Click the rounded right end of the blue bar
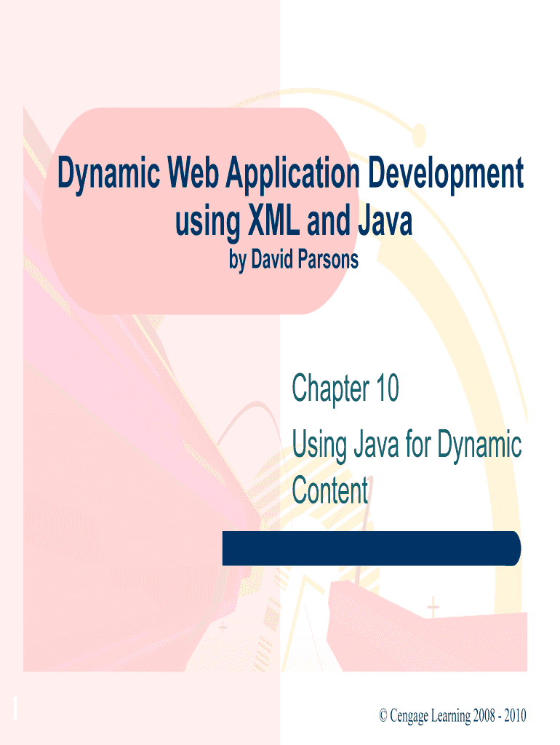This screenshot has height=745, width=560. click(x=514, y=548)
